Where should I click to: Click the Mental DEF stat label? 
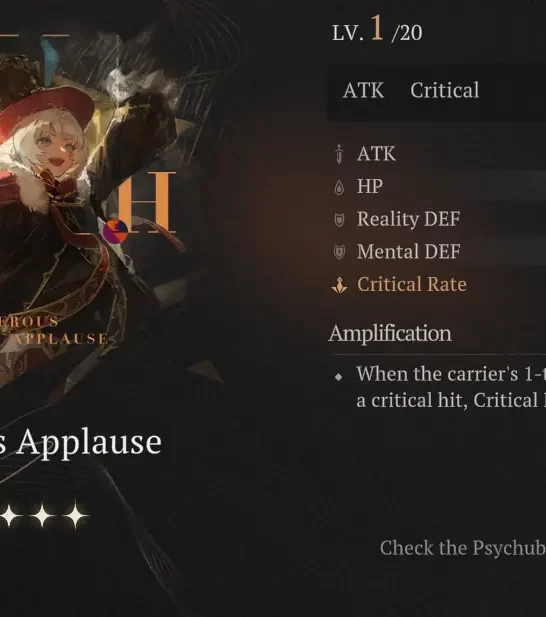[x=408, y=251]
